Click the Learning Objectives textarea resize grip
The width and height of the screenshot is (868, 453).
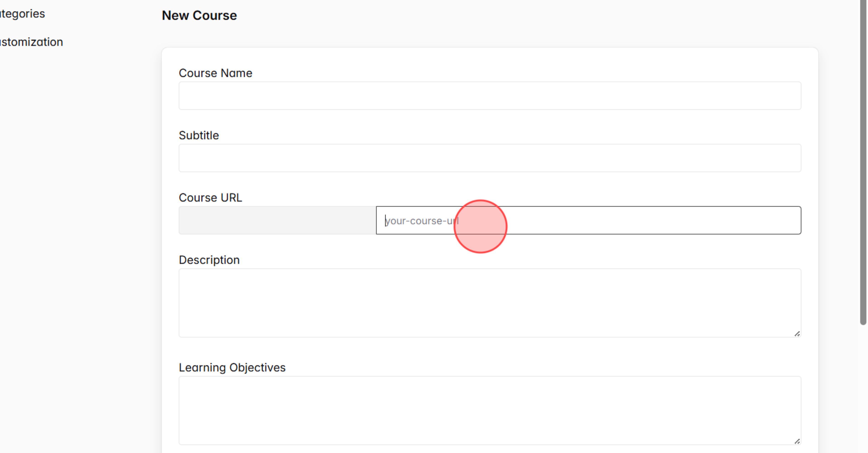coord(797,441)
